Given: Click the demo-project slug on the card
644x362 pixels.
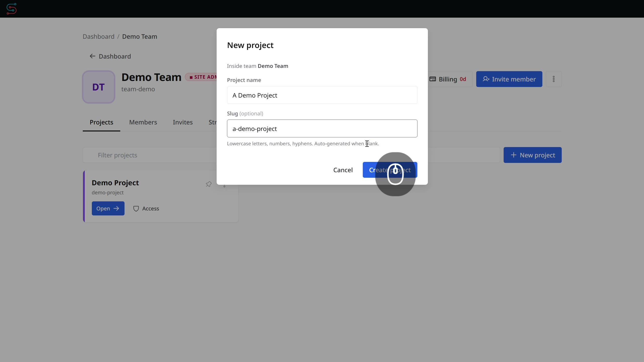Looking at the screenshot, I should click(108, 193).
